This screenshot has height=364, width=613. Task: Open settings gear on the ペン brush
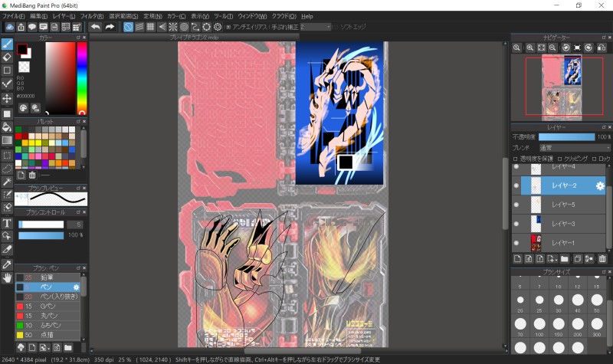[x=76, y=287]
